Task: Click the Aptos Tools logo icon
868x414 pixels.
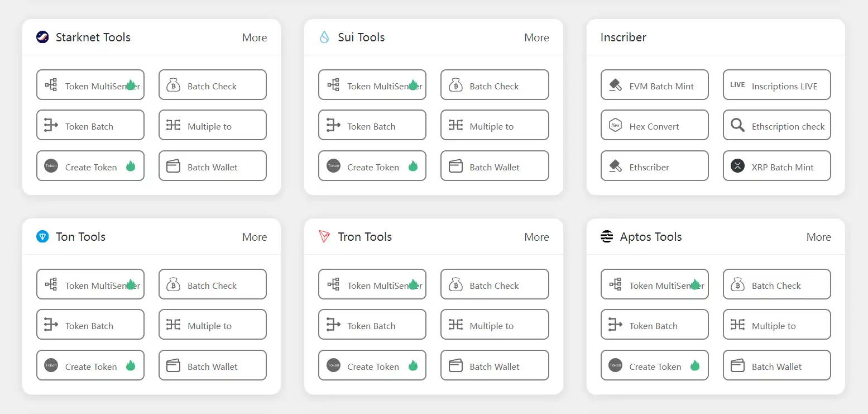Action: coord(607,237)
